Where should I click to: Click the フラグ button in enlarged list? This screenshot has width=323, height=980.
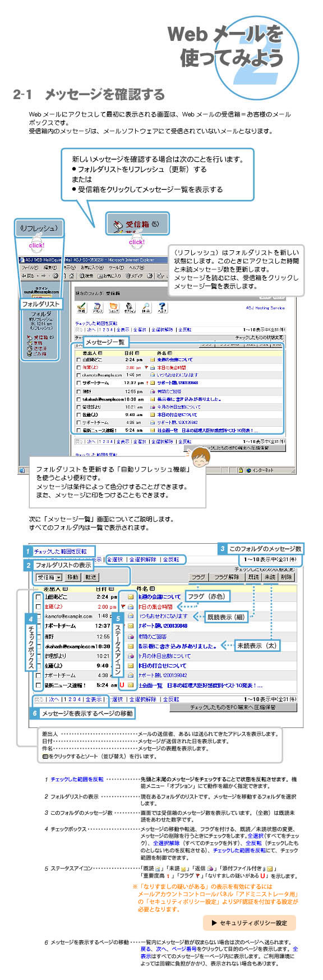coord(198,577)
